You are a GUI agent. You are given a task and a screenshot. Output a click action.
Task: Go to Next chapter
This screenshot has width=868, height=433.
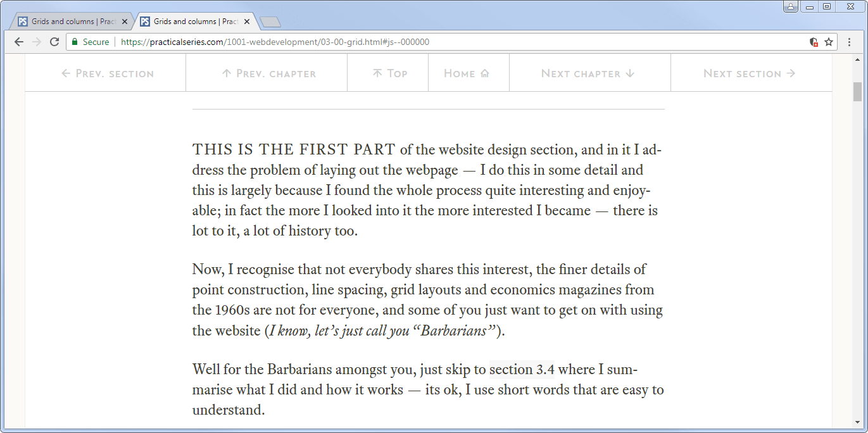[x=588, y=73]
